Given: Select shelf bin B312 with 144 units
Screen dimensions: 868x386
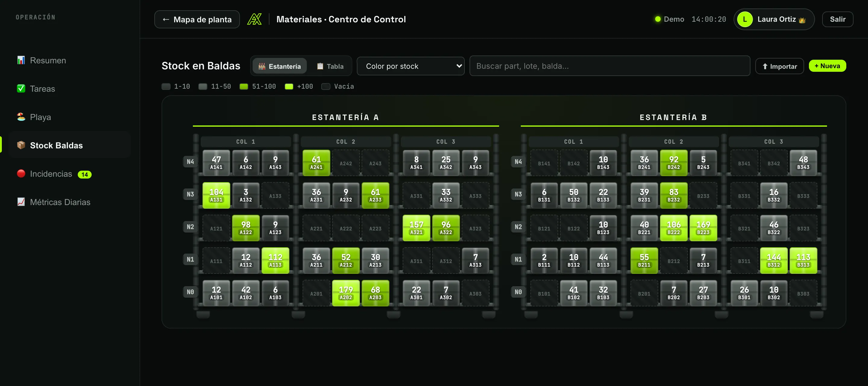Looking at the screenshot, I should click(x=774, y=261).
